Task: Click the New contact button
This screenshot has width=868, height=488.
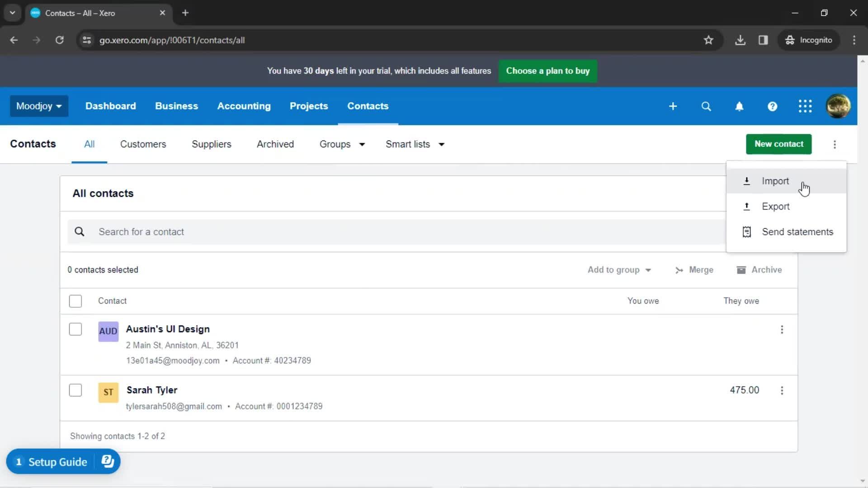Action: [x=778, y=144]
